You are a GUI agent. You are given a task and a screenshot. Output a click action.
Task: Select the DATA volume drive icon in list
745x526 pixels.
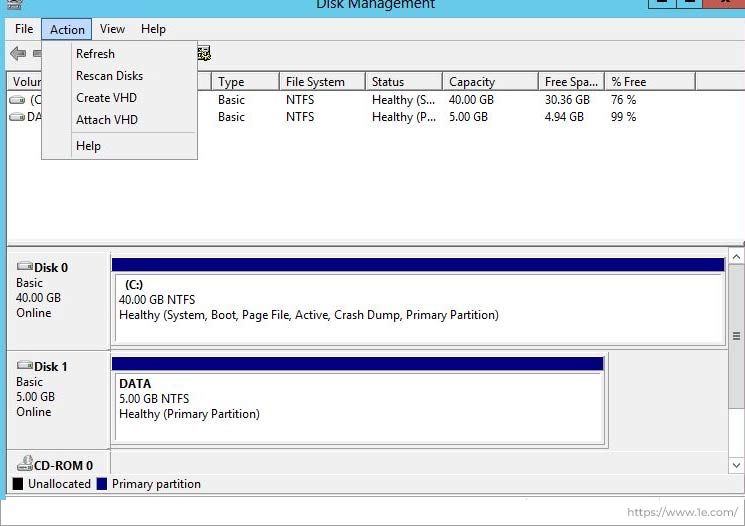coord(17,117)
